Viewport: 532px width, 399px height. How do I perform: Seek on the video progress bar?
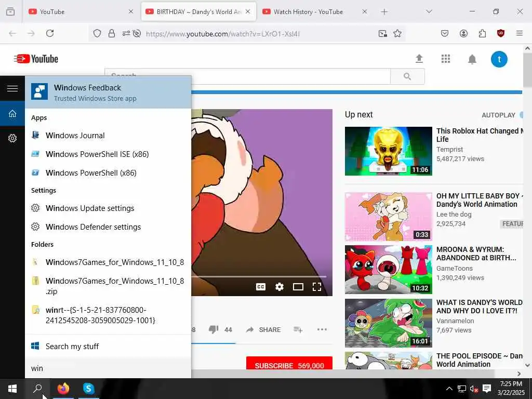click(259, 277)
